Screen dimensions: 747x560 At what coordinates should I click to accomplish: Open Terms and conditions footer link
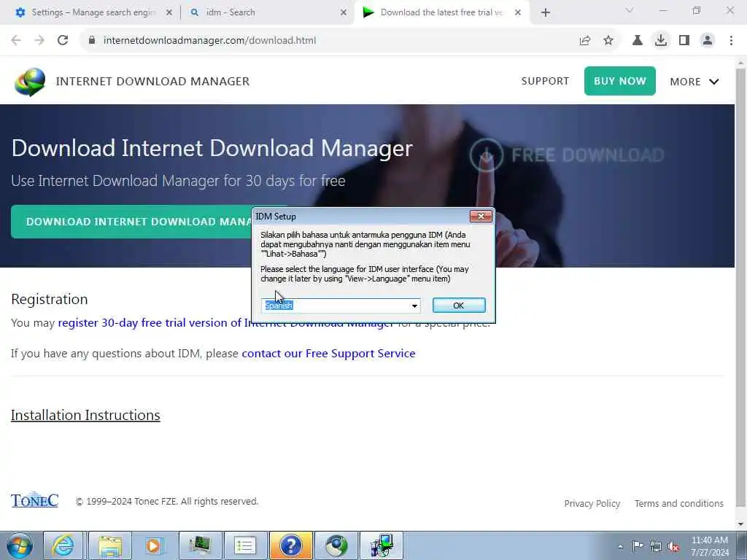pyautogui.click(x=678, y=503)
